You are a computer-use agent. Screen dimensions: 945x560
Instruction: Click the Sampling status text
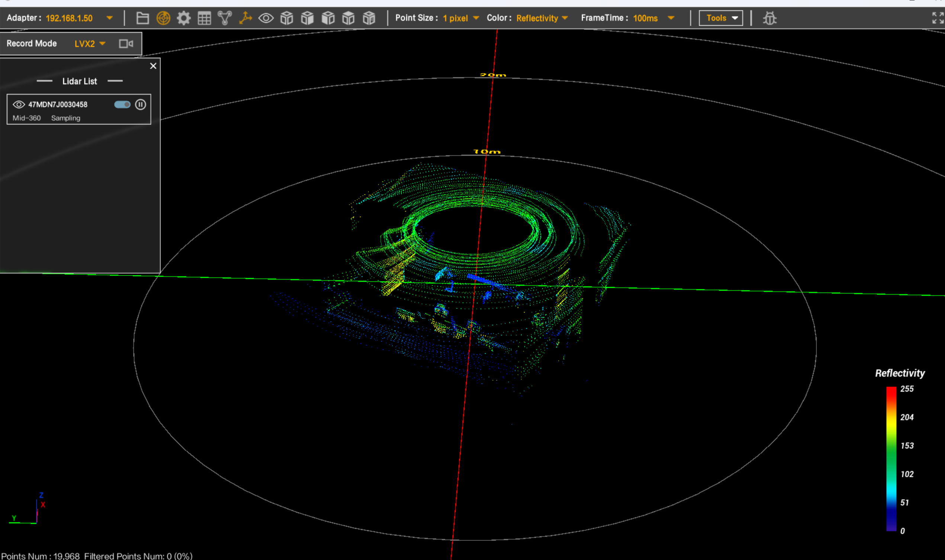[x=66, y=118]
